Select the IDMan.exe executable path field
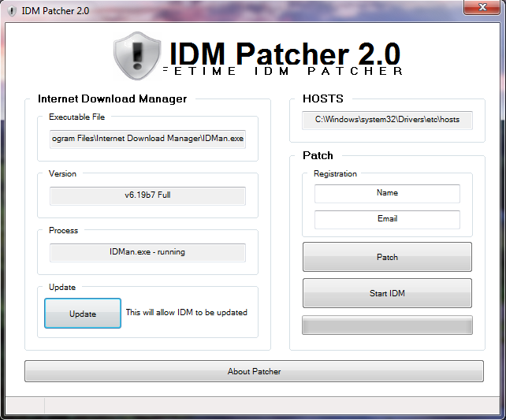This screenshot has height=420, width=506. point(147,139)
